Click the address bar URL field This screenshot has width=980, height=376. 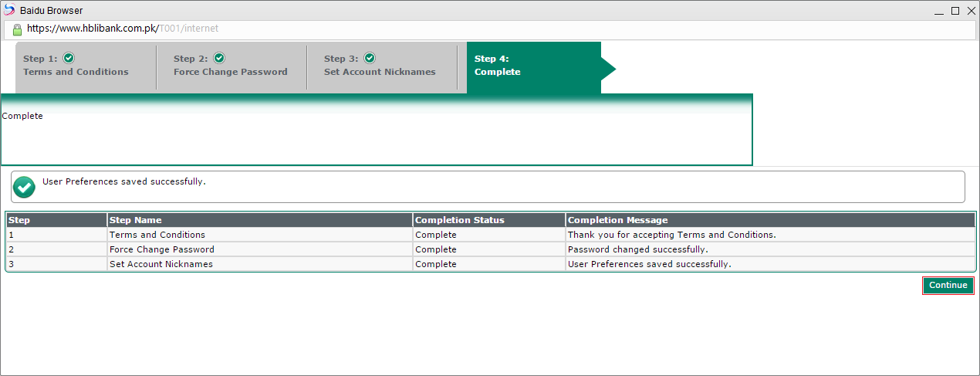tap(491, 29)
